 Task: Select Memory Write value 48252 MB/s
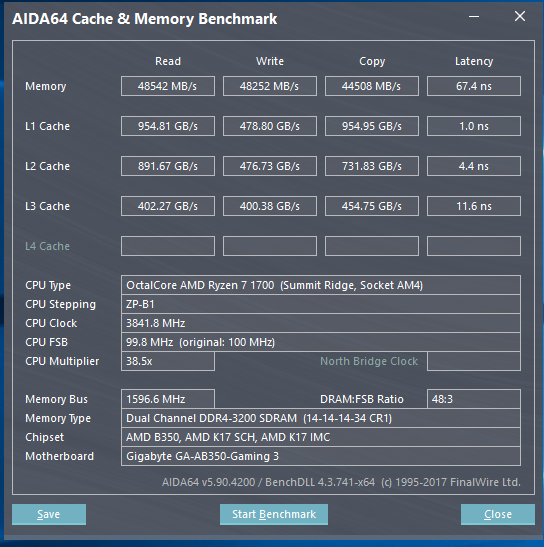(270, 86)
